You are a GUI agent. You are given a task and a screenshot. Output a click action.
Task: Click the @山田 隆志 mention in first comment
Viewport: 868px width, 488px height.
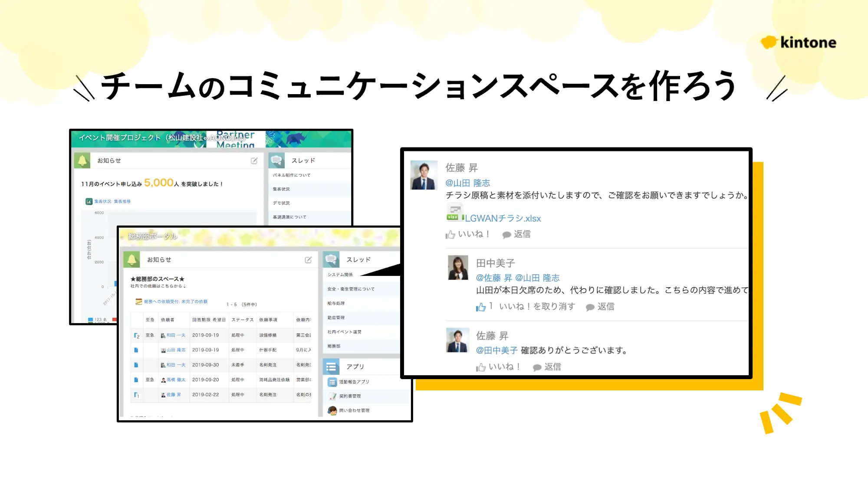pyautogui.click(x=467, y=183)
